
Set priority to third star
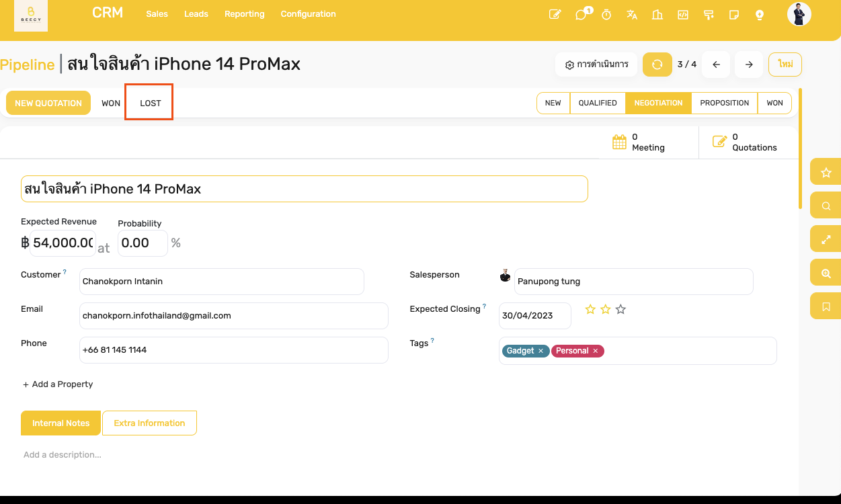point(620,309)
